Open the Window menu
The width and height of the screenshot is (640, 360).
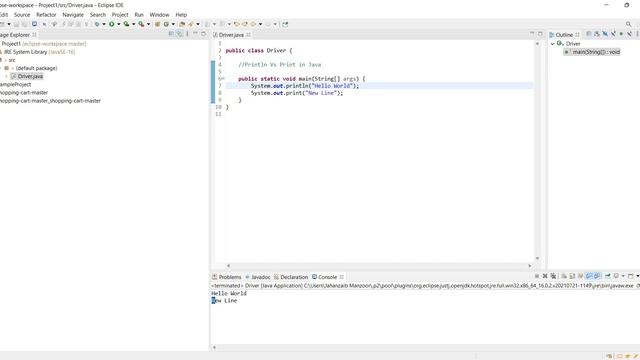pyautogui.click(x=159, y=15)
